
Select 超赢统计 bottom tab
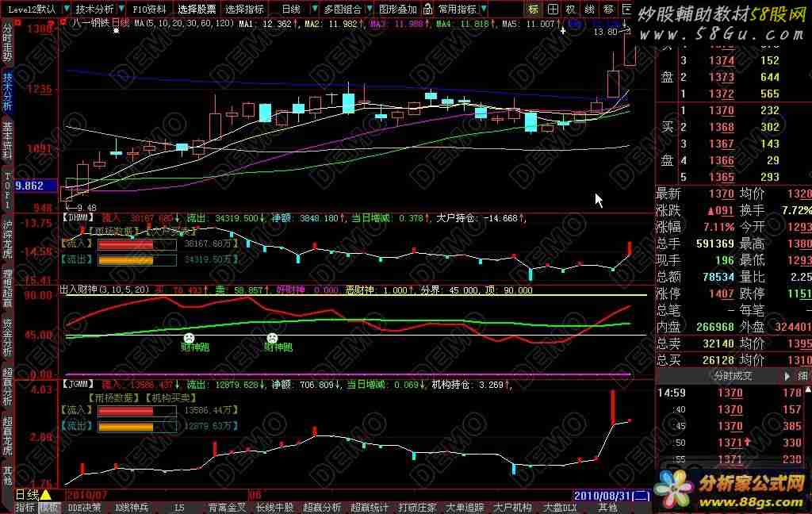(370, 508)
